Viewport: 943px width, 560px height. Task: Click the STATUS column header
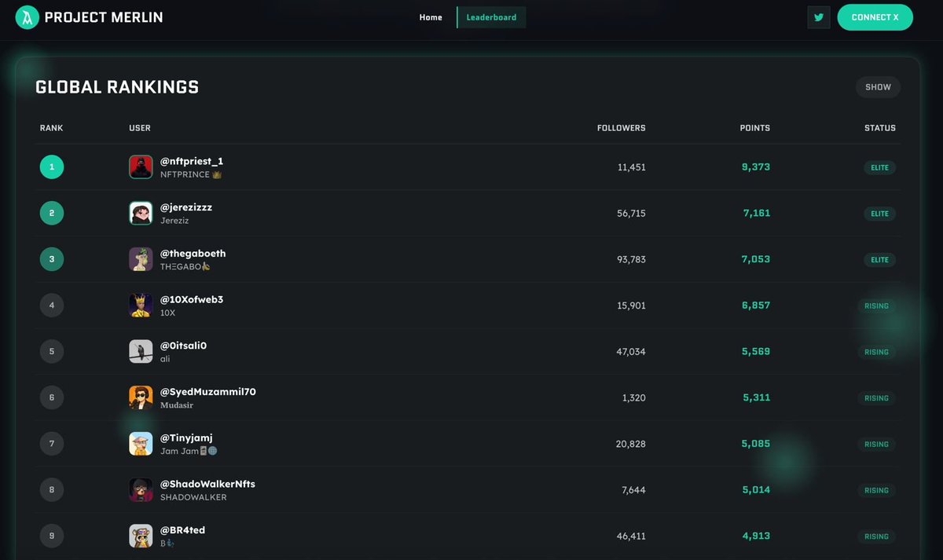click(x=880, y=128)
